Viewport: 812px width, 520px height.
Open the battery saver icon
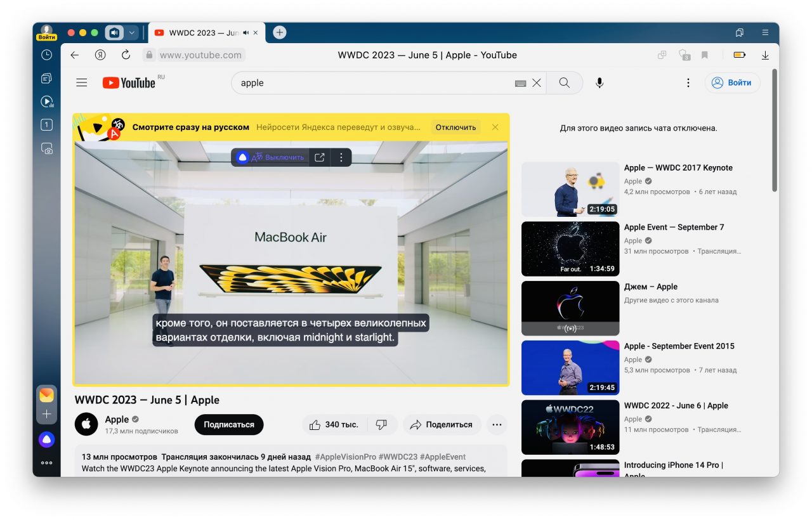pyautogui.click(x=739, y=55)
